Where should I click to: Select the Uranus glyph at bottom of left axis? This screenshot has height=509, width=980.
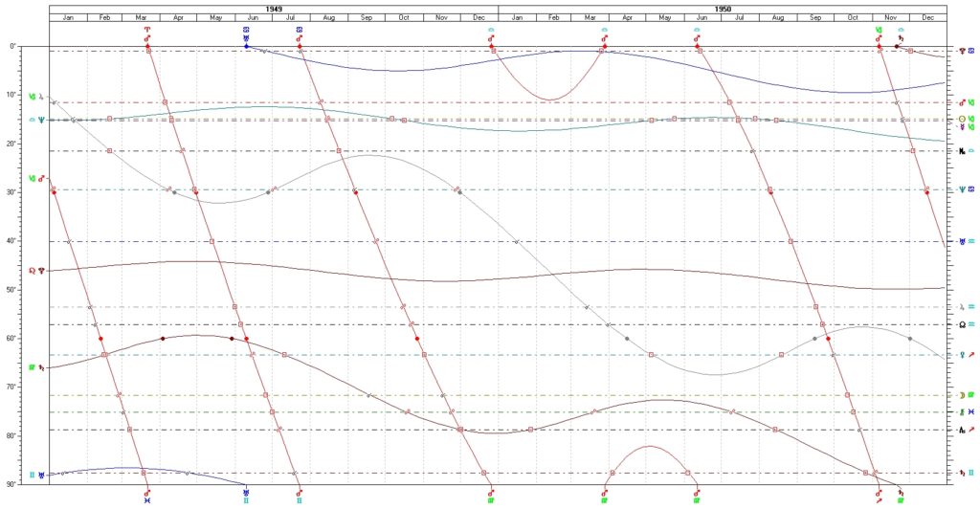click(40, 475)
